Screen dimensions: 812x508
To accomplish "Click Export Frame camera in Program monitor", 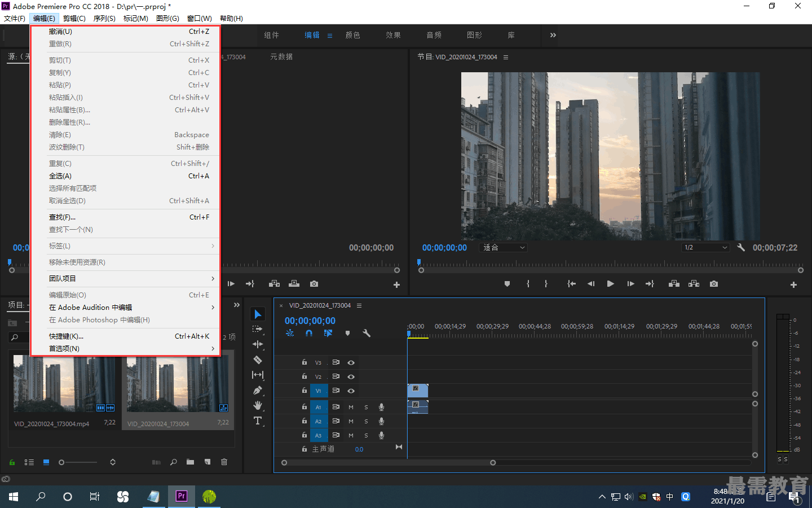I will click(x=714, y=284).
